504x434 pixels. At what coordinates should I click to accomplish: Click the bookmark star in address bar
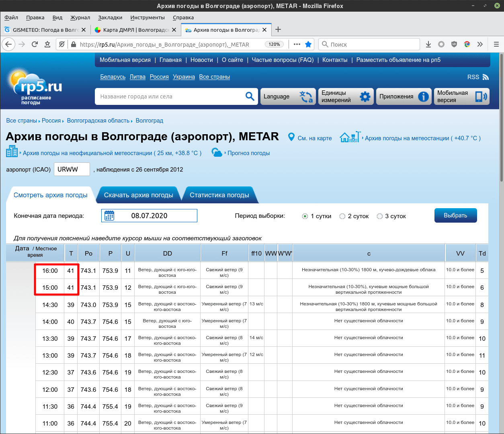point(308,44)
